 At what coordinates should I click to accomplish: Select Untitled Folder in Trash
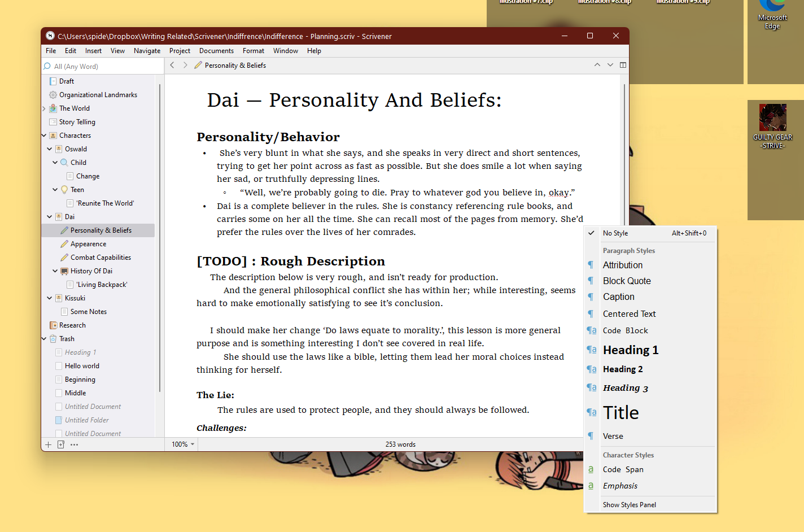point(86,420)
